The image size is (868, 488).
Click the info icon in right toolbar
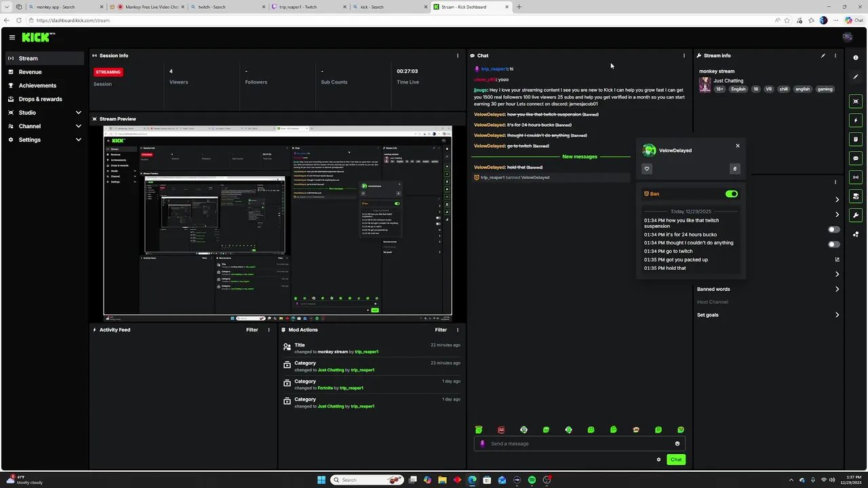[855, 58]
